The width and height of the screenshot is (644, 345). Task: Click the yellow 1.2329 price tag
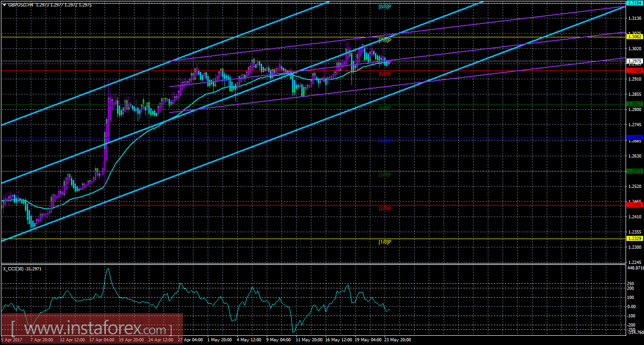(635, 238)
